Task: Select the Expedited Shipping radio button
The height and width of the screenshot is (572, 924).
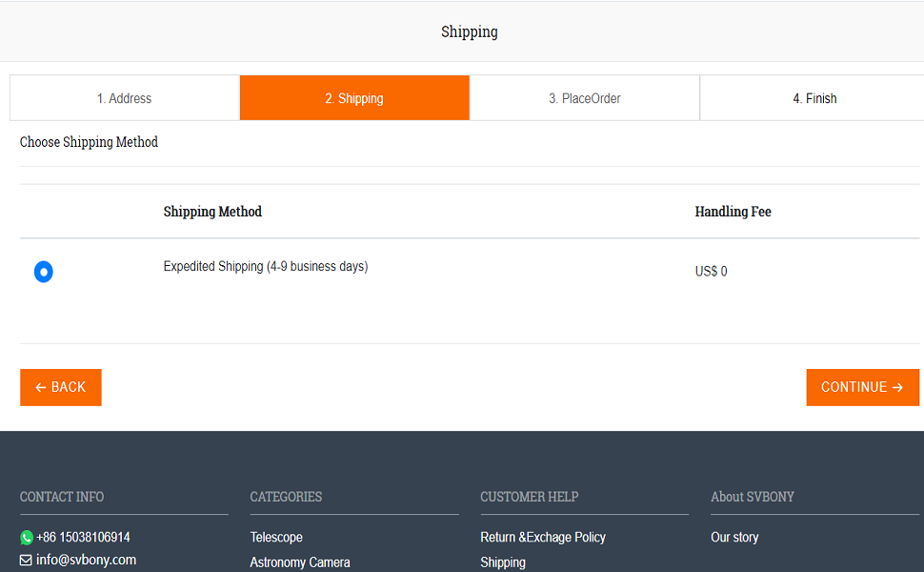Action: pyautogui.click(x=43, y=272)
